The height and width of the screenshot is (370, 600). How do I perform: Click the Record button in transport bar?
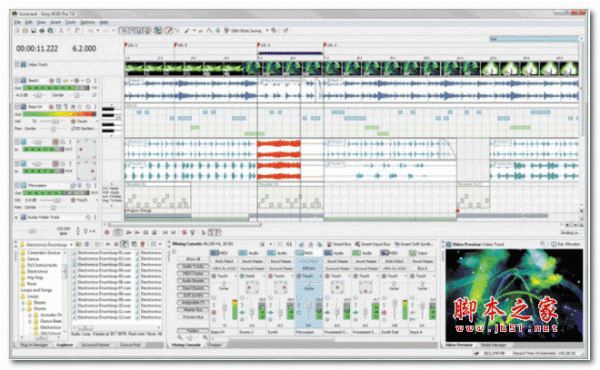click(108, 232)
